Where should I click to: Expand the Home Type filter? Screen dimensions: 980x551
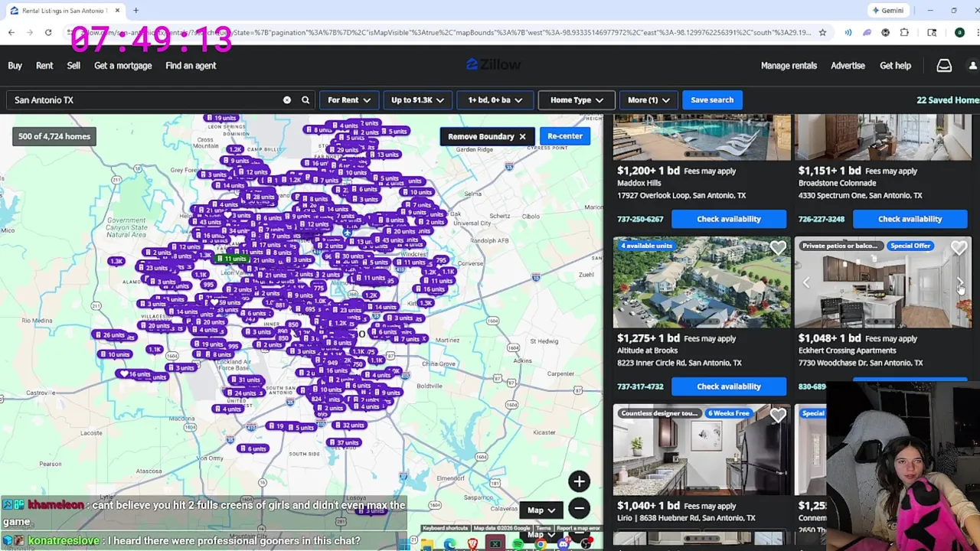576,100
